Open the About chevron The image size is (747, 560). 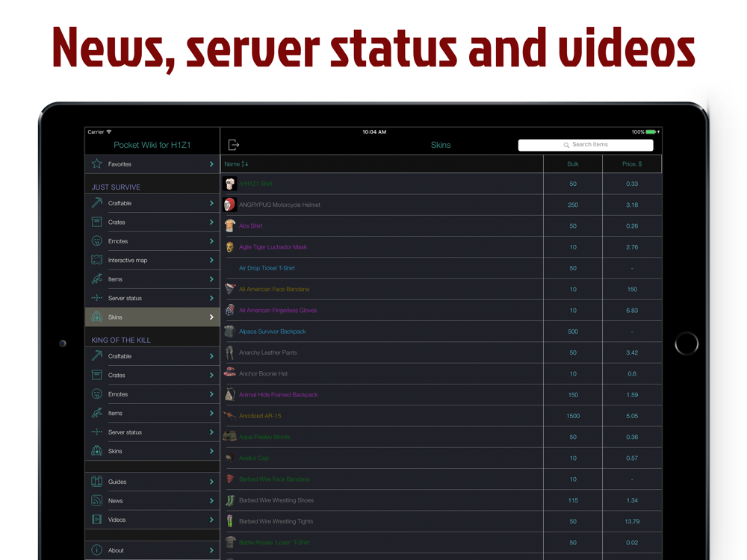click(x=211, y=550)
